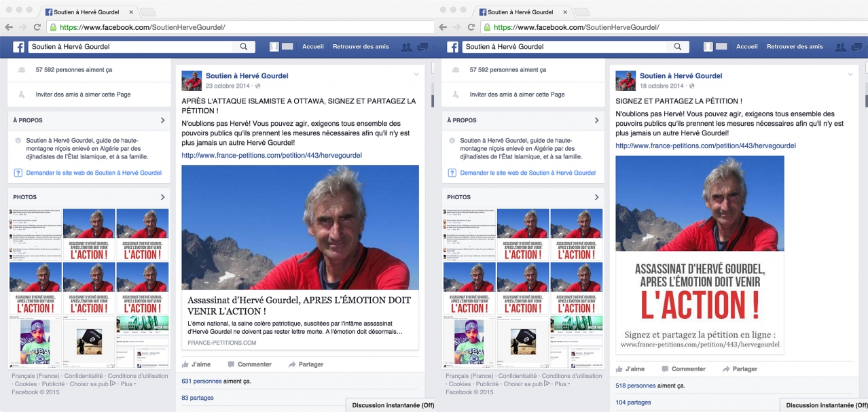Viewport: 868px width, 412px height.
Task: Click the forward arrow in the right browser window
Action: click(457, 27)
